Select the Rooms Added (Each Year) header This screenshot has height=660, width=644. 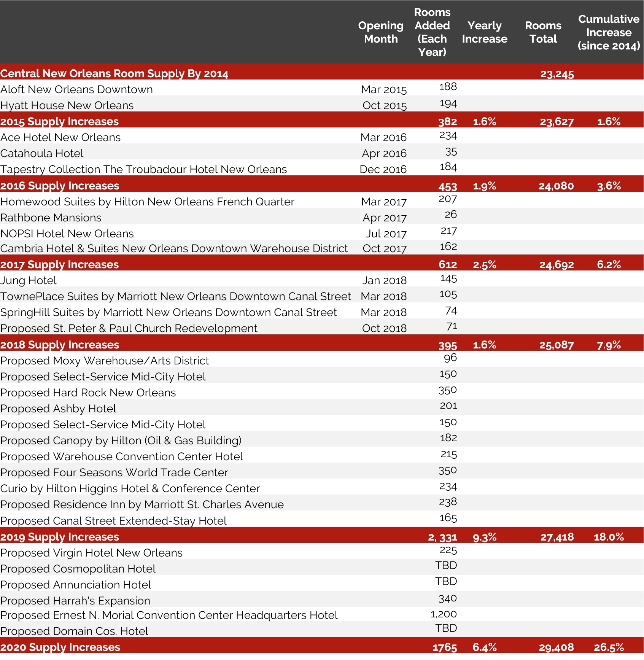(x=432, y=32)
